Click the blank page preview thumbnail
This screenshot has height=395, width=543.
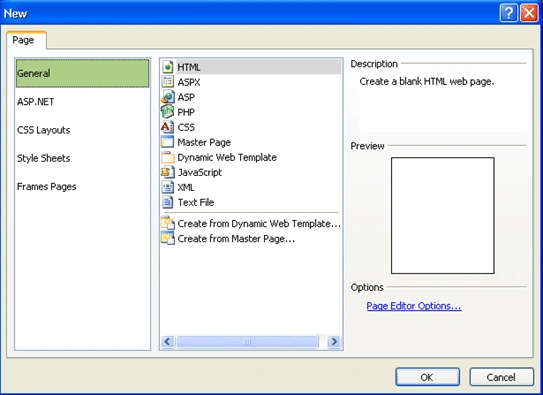tap(443, 215)
